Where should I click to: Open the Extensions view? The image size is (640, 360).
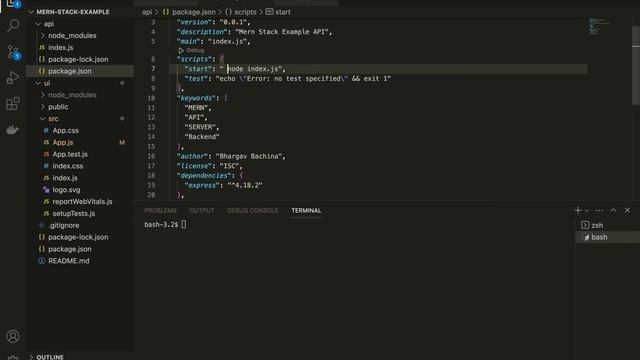[x=13, y=103]
